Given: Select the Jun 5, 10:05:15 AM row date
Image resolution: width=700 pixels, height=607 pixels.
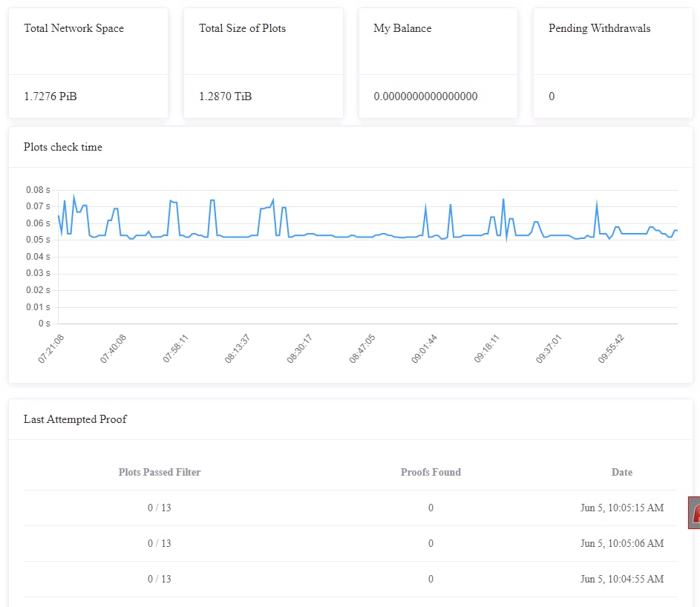Looking at the screenshot, I should coord(622,508).
